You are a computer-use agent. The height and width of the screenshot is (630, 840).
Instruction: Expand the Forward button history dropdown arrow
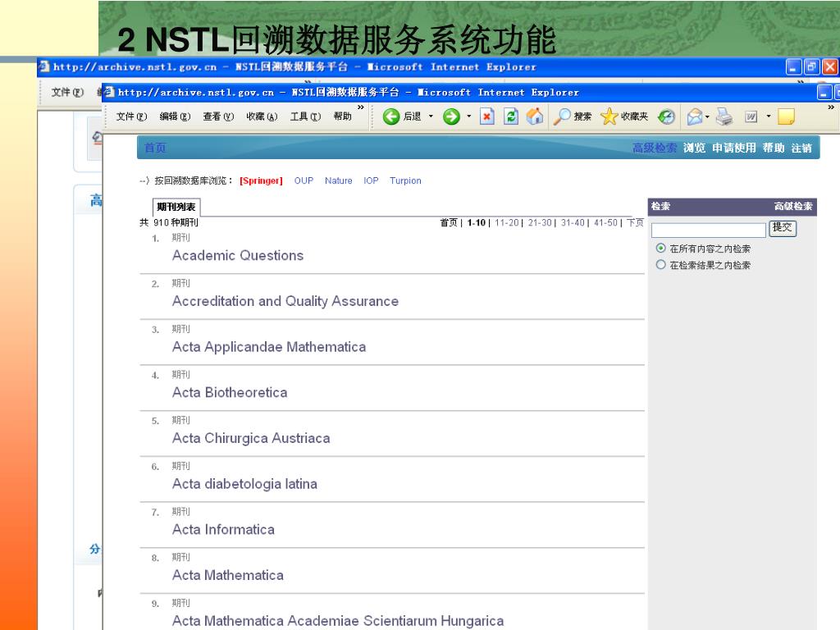(x=468, y=116)
